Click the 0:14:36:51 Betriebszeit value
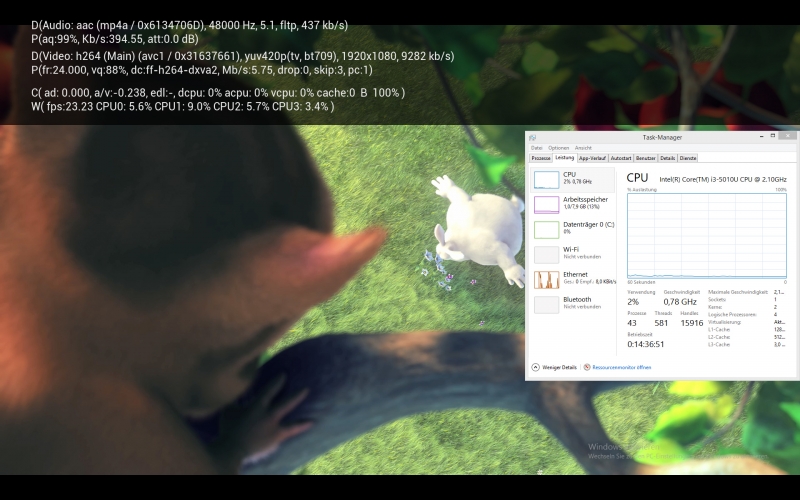Image resolution: width=800 pixels, height=500 pixels. click(x=646, y=344)
